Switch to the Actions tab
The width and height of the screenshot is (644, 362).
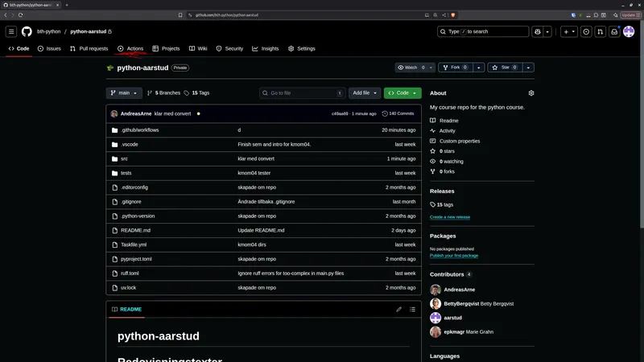[x=130, y=48]
